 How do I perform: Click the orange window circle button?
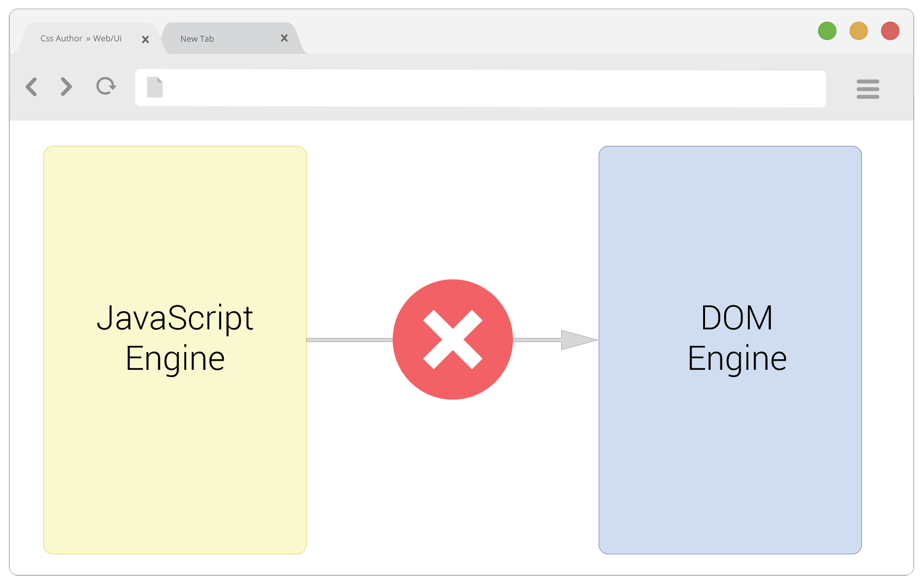point(858,31)
